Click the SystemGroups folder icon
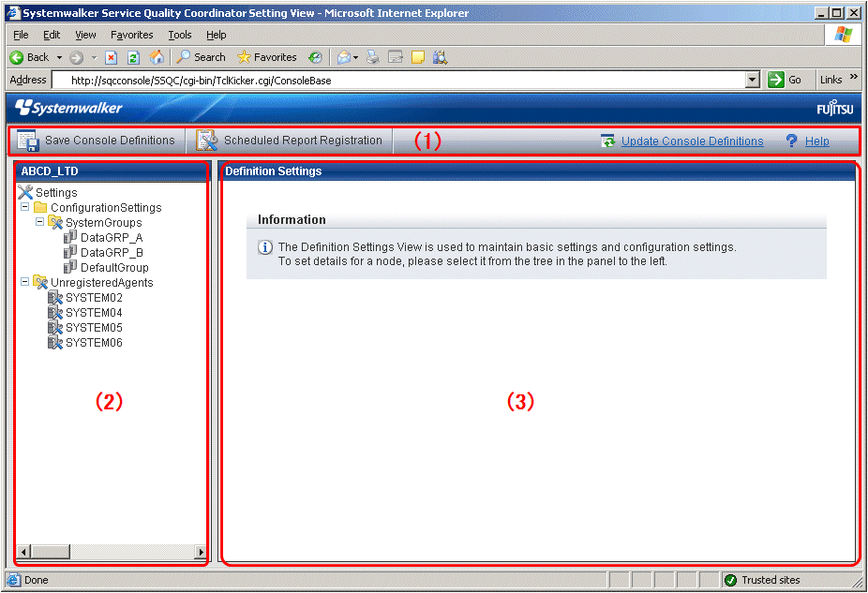Screen dimensions: 868x593 tap(54, 222)
